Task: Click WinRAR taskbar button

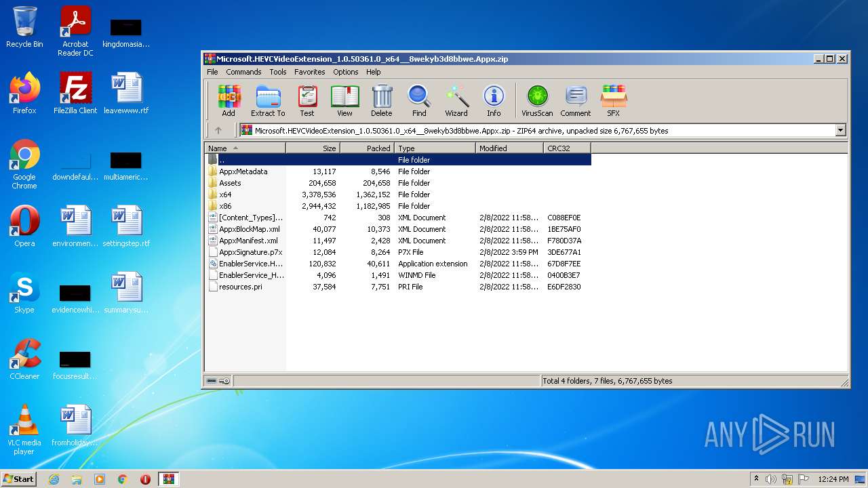Action: click(168, 479)
